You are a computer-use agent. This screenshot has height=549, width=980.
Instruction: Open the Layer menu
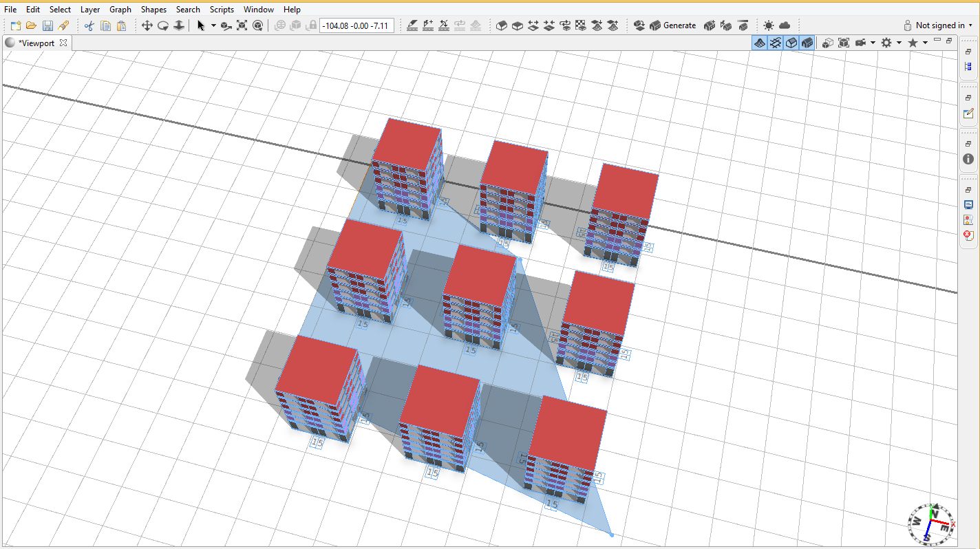pyautogui.click(x=90, y=10)
